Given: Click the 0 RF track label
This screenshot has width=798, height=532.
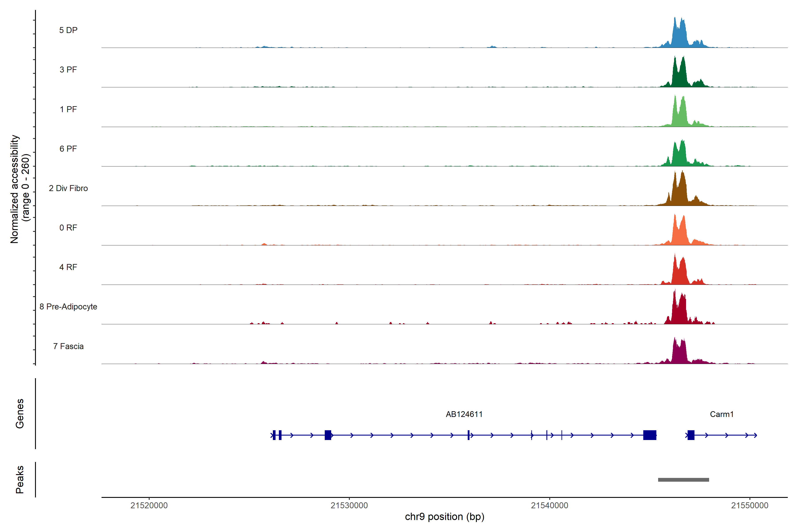Looking at the screenshot, I should [x=68, y=228].
